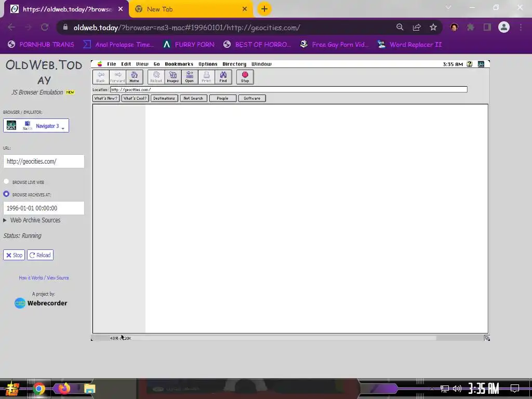Share this page via address bar icon
The width and height of the screenshot is (532, 399).
(x=417, y=28)
